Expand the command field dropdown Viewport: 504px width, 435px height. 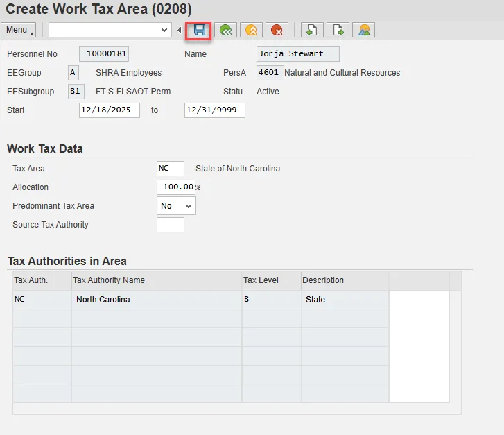pyautogui.click(x=164, y=30)
